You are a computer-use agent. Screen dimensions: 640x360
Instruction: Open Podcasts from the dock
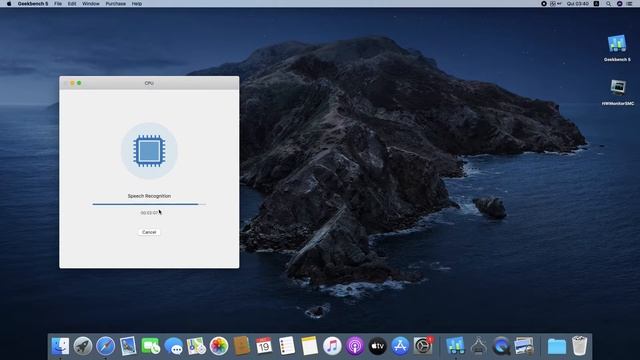click(355, 346)
